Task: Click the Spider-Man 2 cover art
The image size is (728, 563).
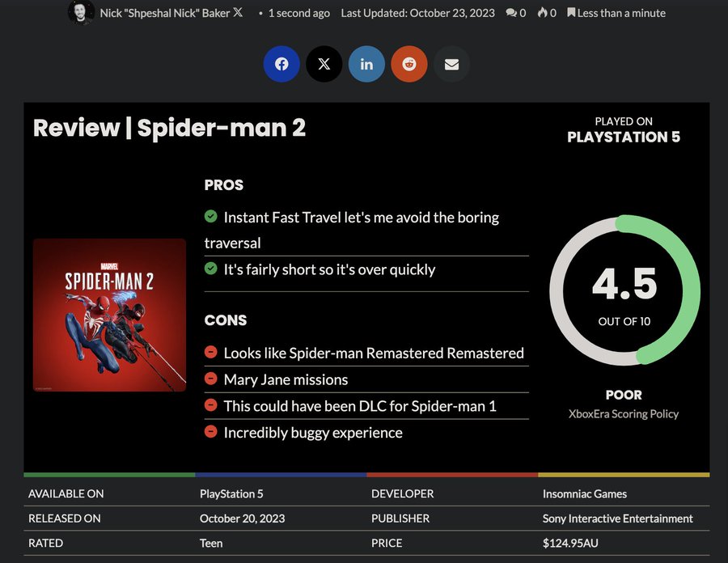Action: [x=109, y=315]
